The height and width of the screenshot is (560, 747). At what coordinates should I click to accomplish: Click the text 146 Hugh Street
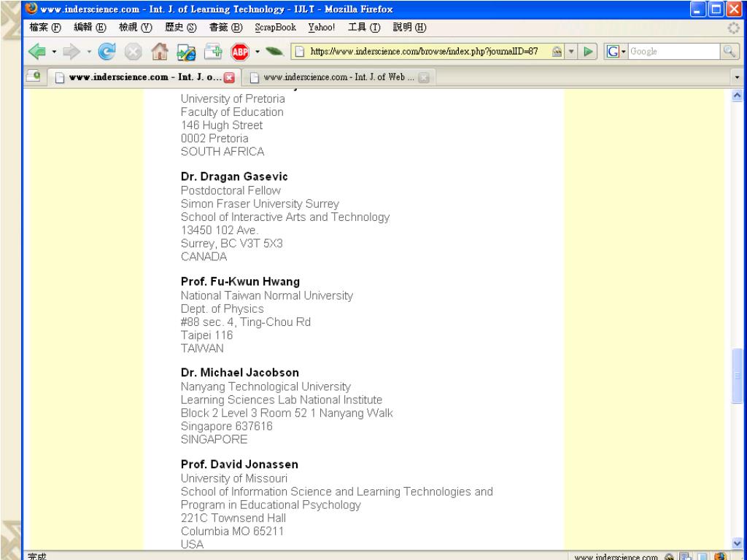click(222, 125)
